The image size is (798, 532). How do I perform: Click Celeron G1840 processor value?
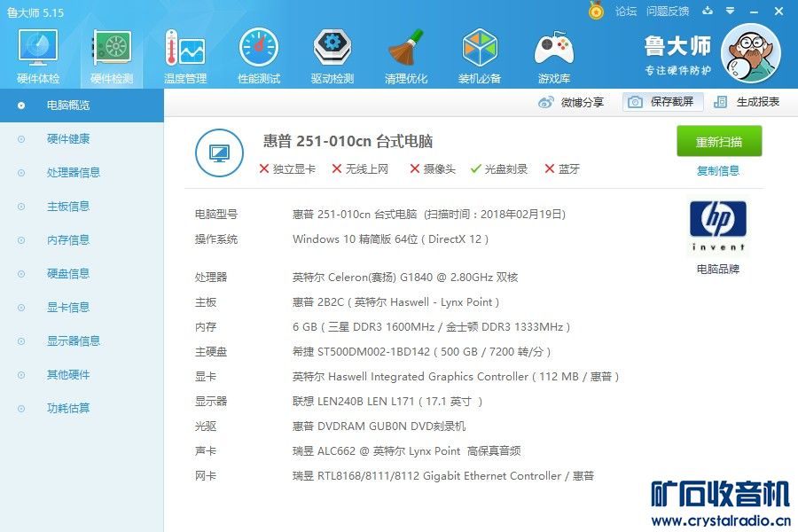tap(405, 278)
